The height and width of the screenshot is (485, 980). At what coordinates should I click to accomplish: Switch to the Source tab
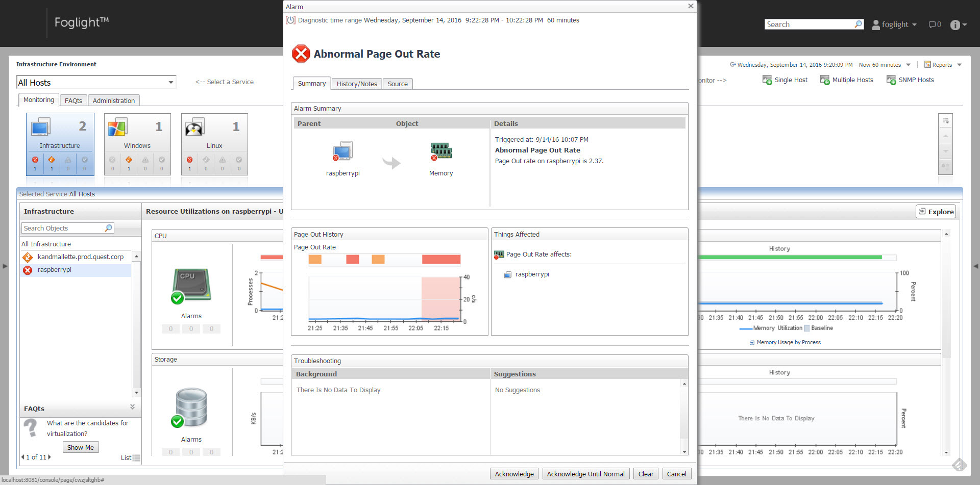point(398,84)
